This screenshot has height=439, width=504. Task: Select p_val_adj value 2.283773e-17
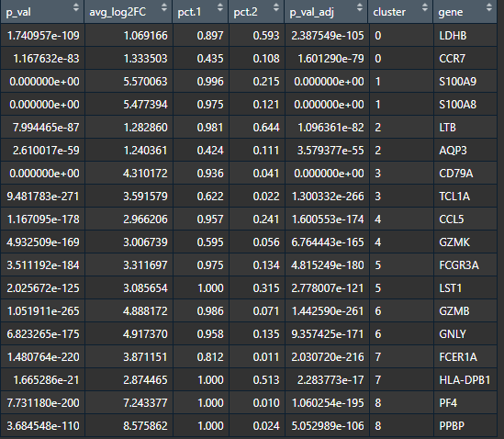tap(330, 380)
